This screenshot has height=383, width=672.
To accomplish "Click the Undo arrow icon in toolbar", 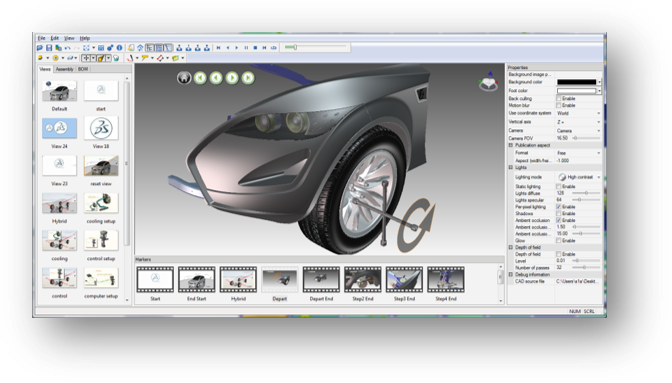I will [x=67, y=48].
